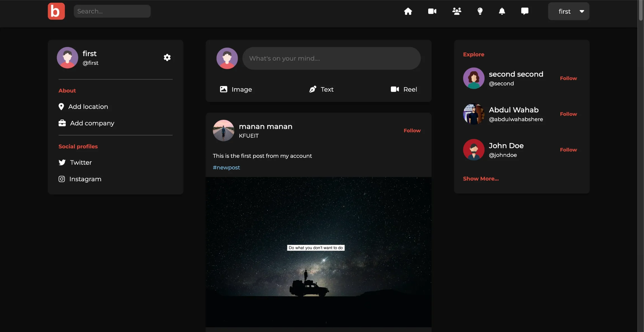Click the red 'b' logo

56,11
